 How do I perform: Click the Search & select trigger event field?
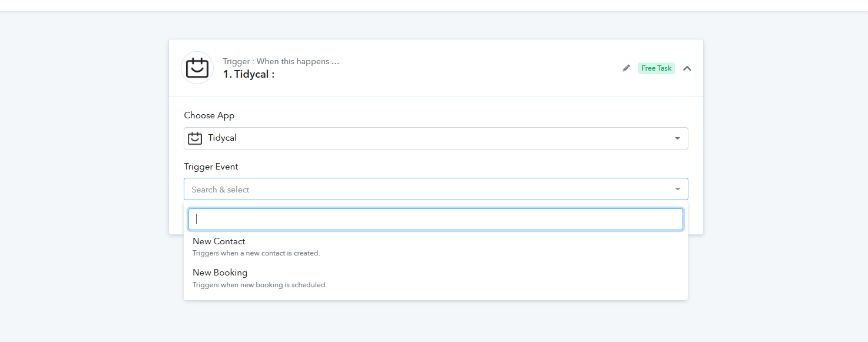436,189
